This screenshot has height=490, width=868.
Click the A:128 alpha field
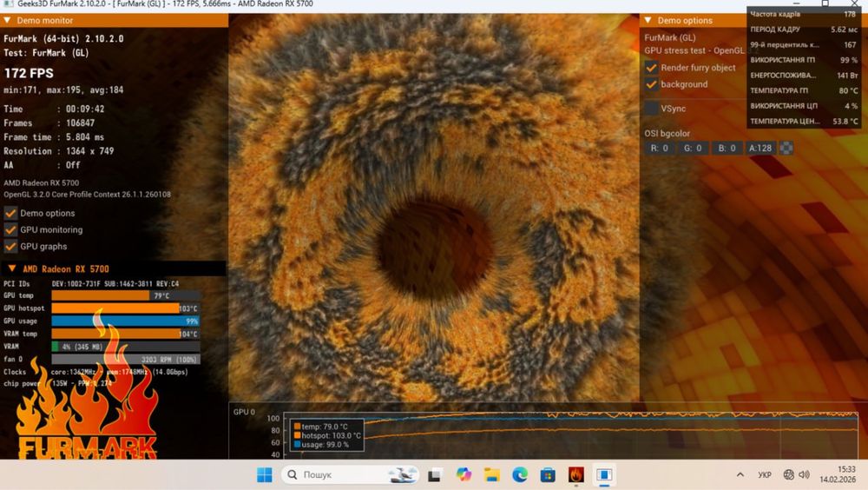760,148
